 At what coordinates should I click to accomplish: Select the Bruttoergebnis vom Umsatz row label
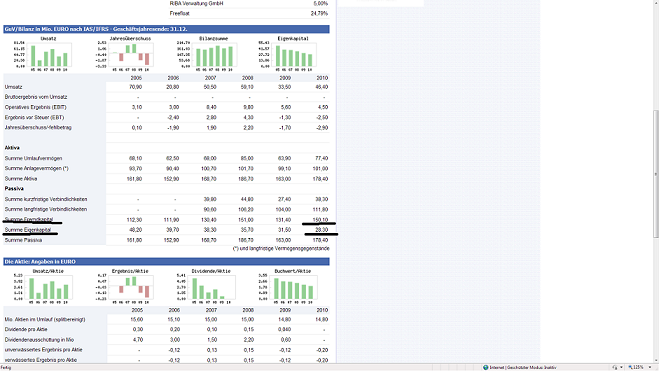click(36, 97)
